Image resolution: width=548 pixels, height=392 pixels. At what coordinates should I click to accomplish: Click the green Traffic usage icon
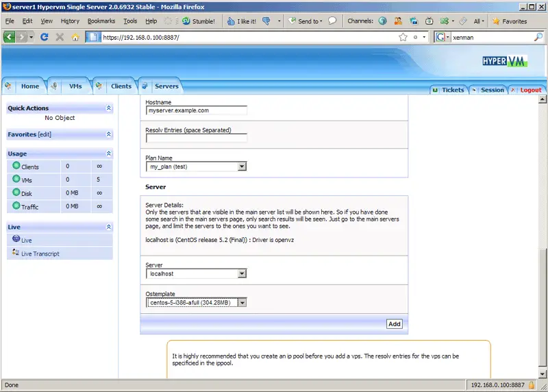point(16,206)
